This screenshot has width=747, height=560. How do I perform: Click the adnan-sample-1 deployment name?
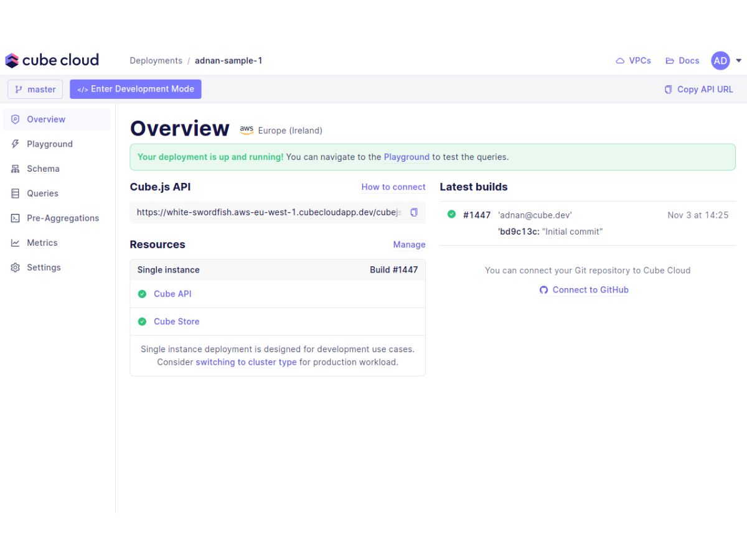[228, 60]
